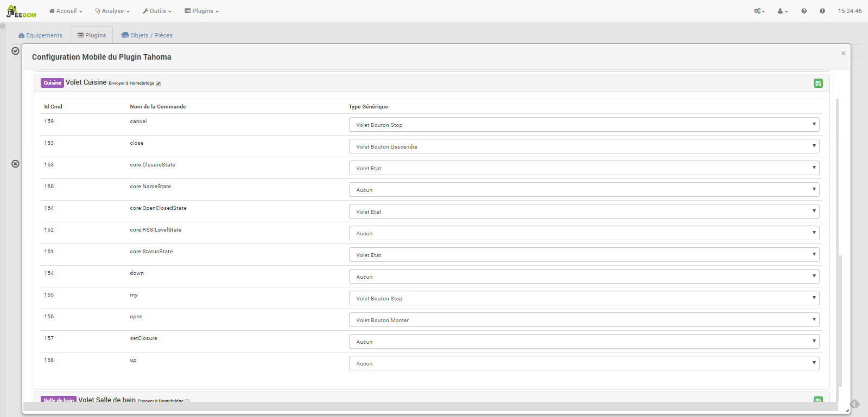Click the dialog resize handle
The height and width of the screenshot is (417, 868).
[x=847, y=411]
